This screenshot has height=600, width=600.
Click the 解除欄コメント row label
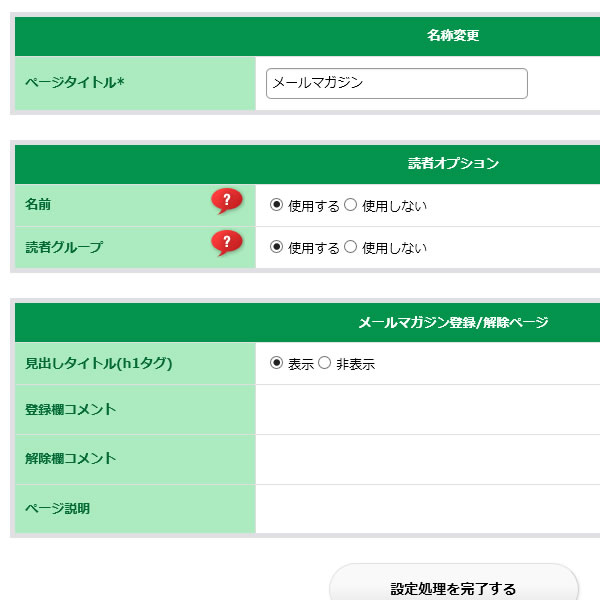pyautogui.click(x=70, y=458)
